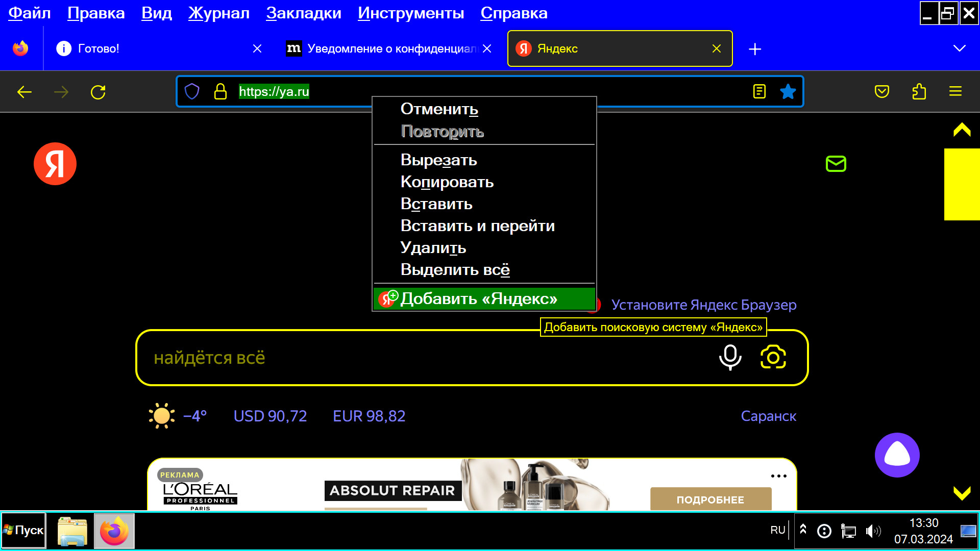
Task: Close the Готово! tab
Action: 257,48
